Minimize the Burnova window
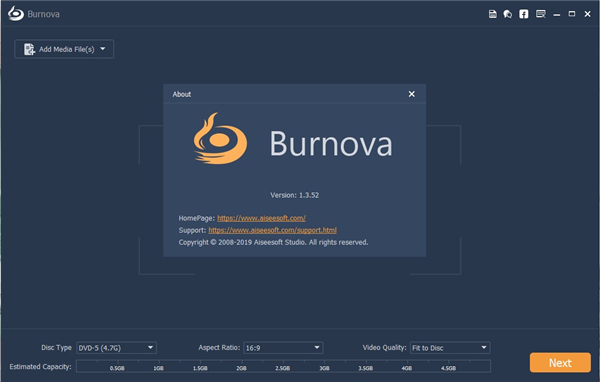 click(557, 15)
